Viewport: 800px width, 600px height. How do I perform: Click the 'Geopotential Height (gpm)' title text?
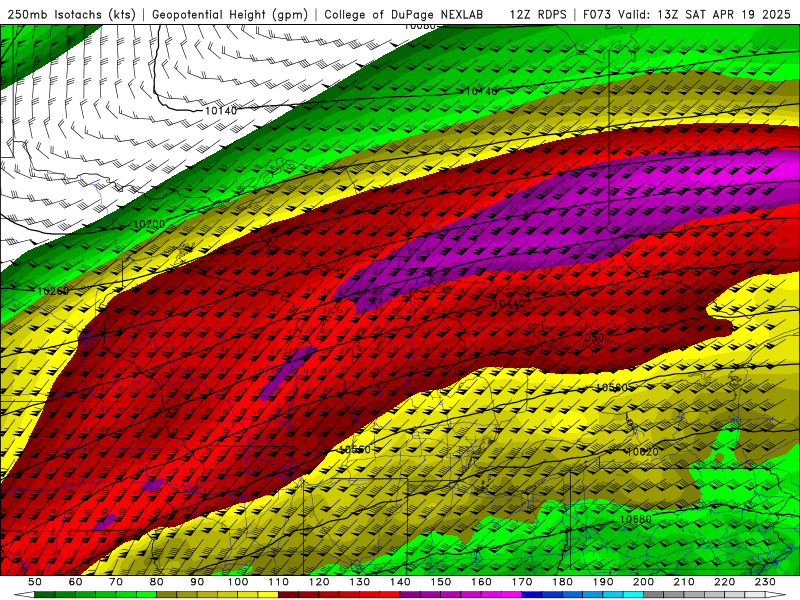[x=230, y=14]
